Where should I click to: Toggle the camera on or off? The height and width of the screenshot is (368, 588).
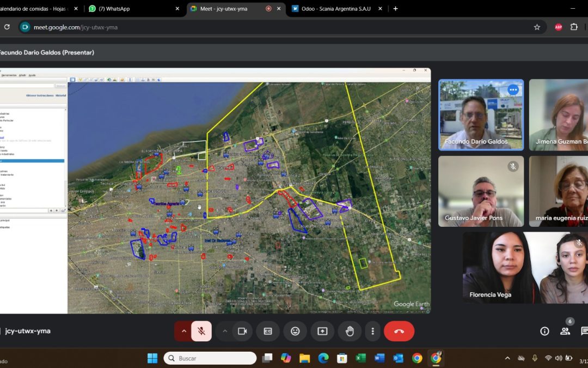242,331
